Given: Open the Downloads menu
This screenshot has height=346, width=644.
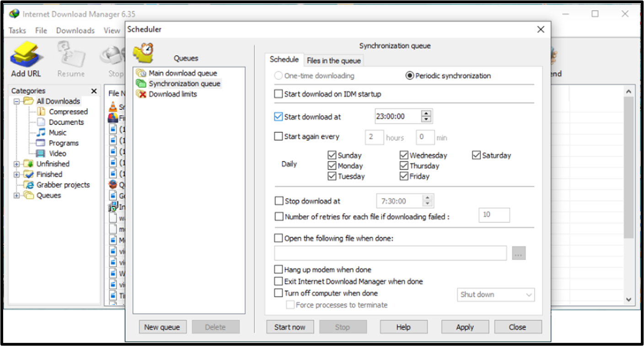Looking at the screenshot, I should (75, 31).
